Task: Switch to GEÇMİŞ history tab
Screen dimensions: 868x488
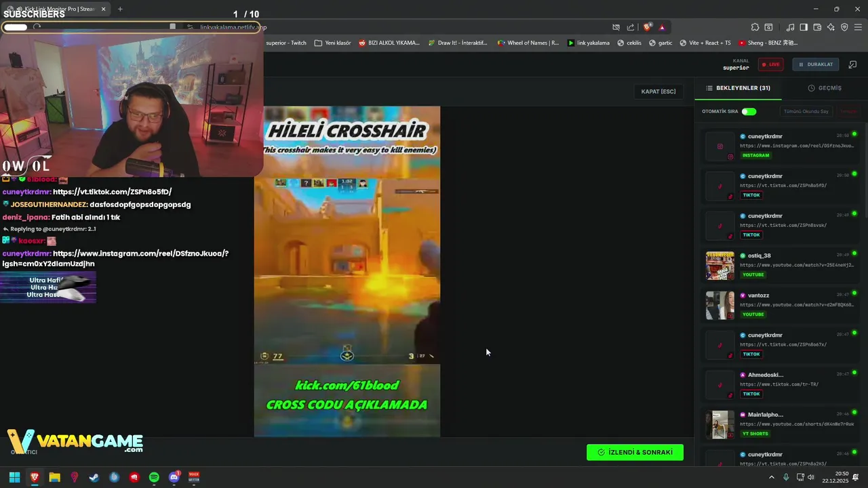Action: point(825,88)
